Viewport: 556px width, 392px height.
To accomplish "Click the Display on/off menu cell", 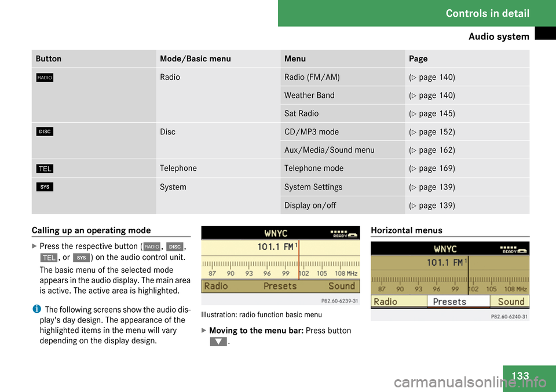I will tap(343, 205).
